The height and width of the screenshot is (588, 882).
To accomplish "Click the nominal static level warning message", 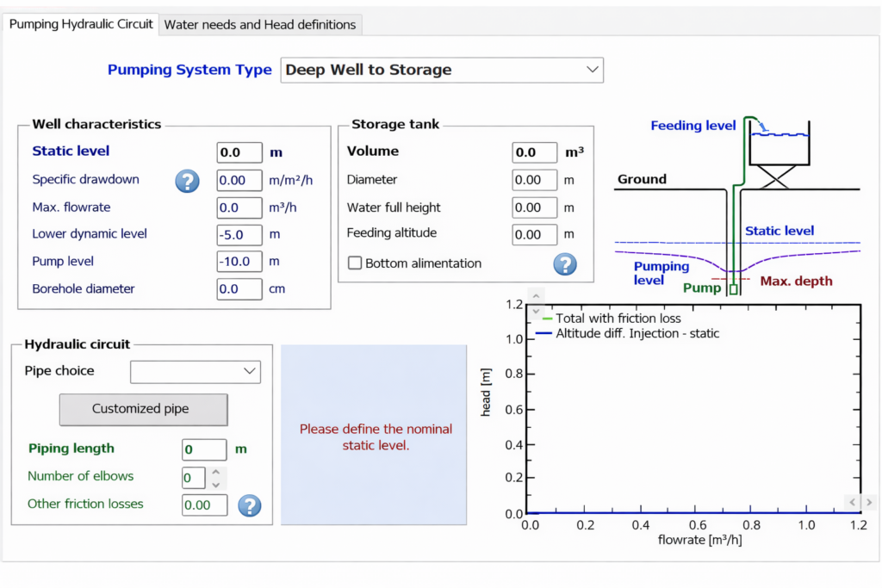I will [x=376, y=436].
